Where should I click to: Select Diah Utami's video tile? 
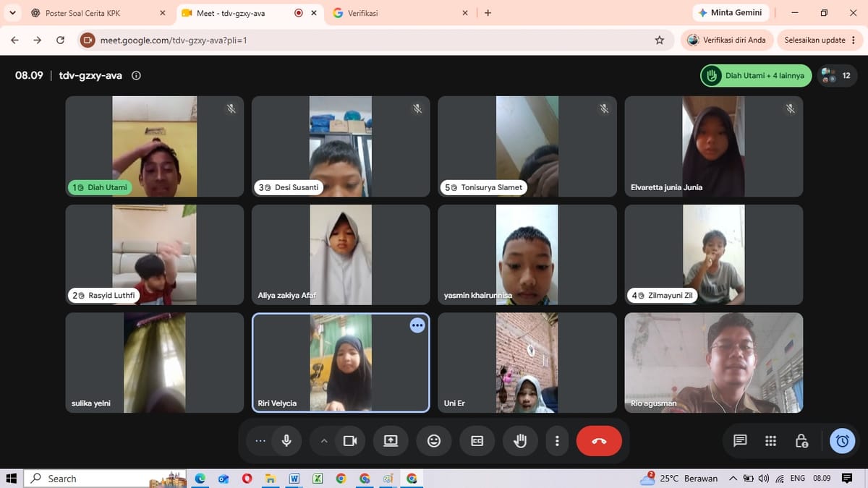point(155,146)
